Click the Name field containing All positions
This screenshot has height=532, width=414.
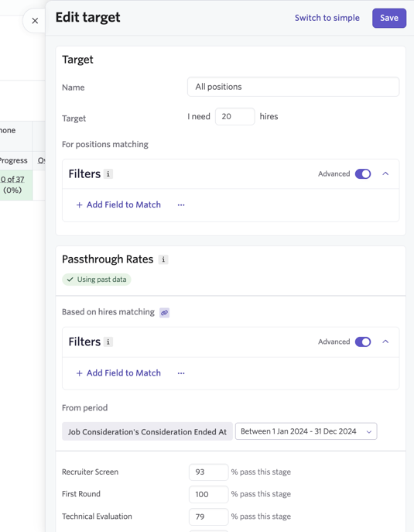click(x=293, y=87)
